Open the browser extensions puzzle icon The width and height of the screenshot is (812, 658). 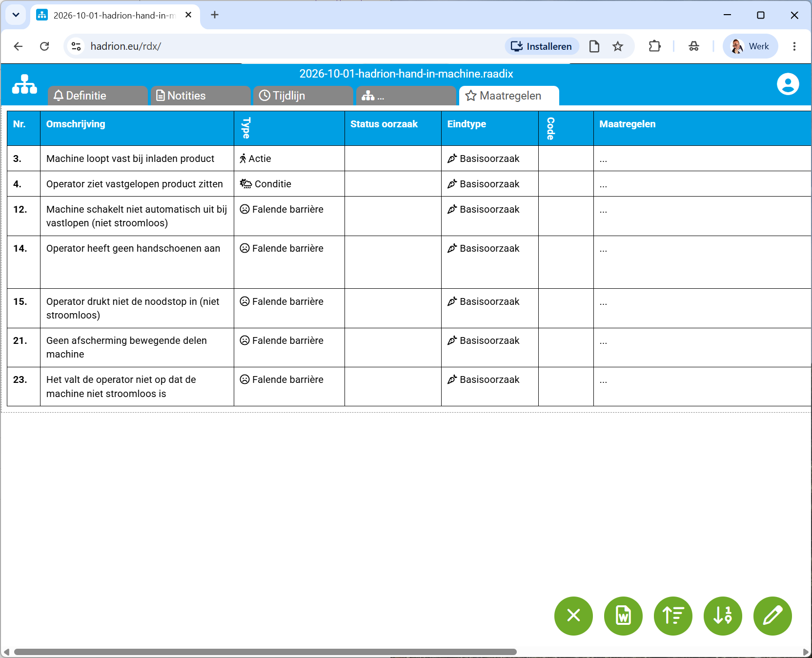pyautogui.click(x=654, y=46)
